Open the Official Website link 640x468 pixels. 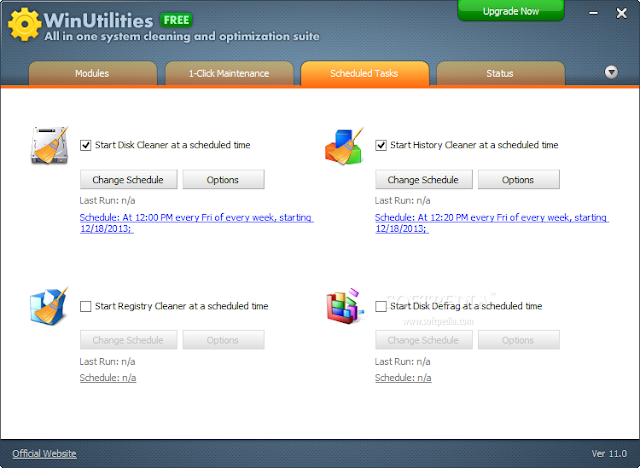tap(44, 454)
